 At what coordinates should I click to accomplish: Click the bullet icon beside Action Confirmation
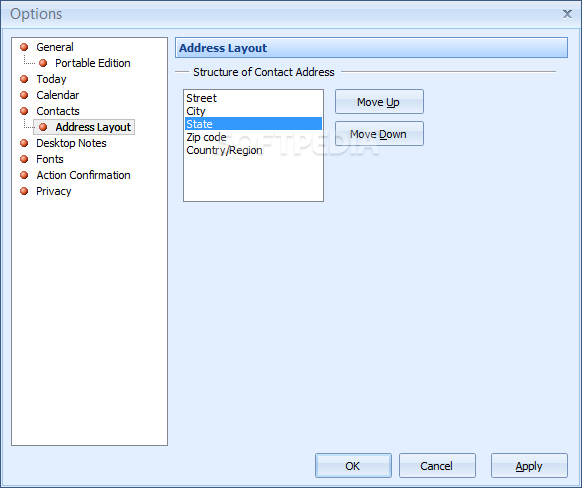[x=24, y=175]
